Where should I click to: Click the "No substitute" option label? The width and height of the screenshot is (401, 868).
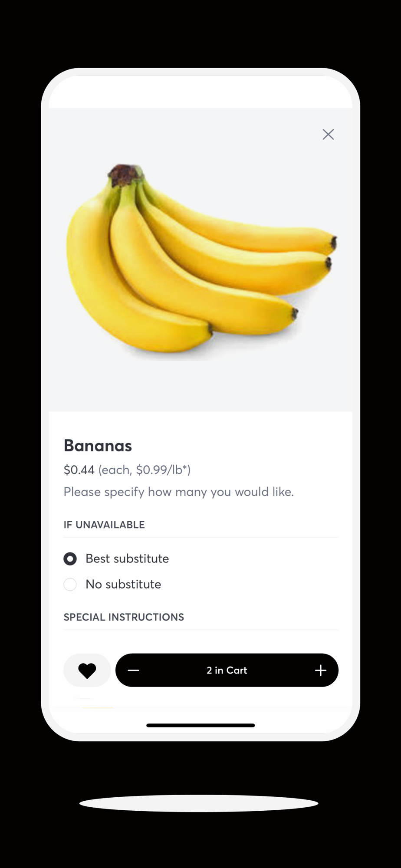coord(123,584)
